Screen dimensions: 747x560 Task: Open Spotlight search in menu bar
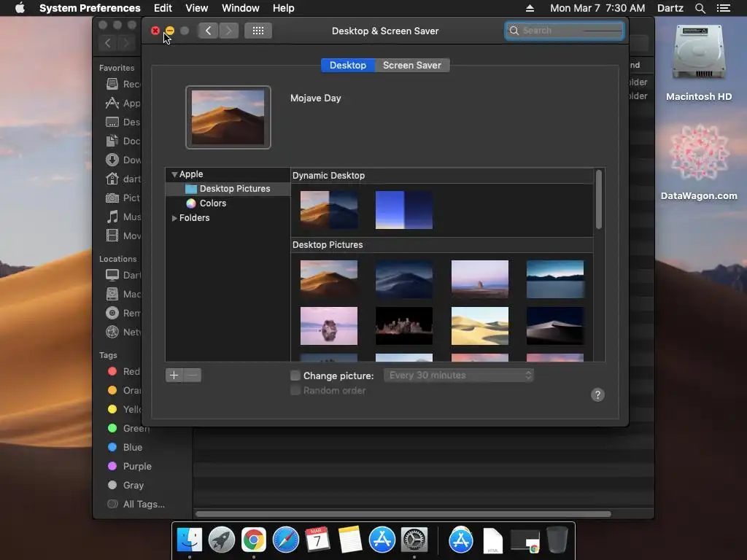pos(700,8)
